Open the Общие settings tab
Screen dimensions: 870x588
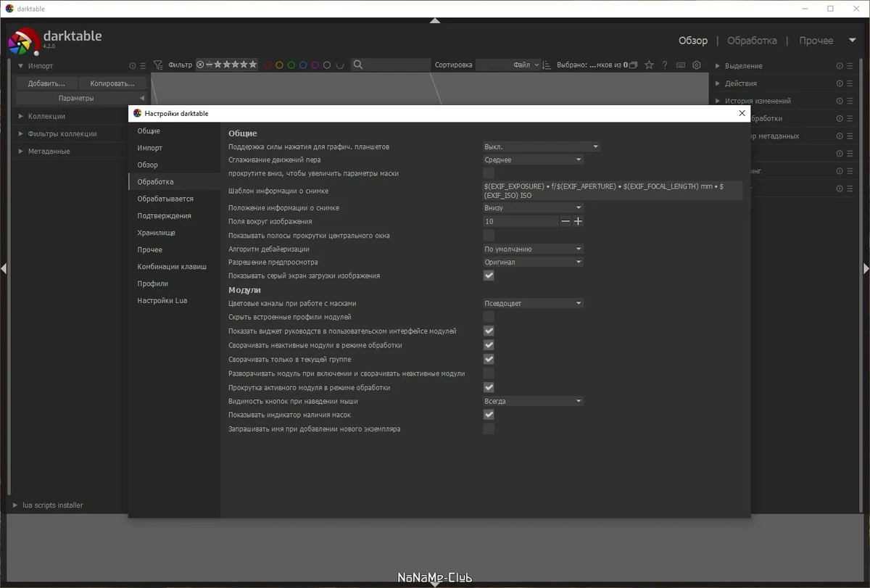[174, 131]
